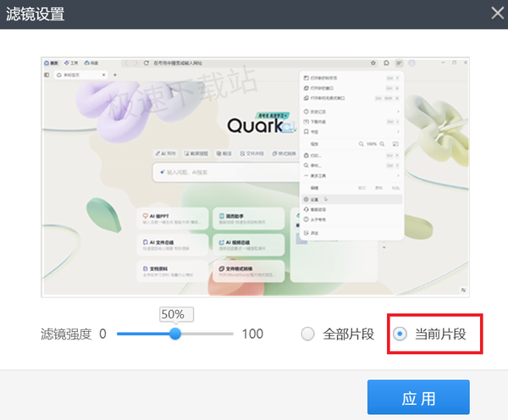Expand the bookmarks submenu chevron in the preview menu

click(x=398, y=131)
